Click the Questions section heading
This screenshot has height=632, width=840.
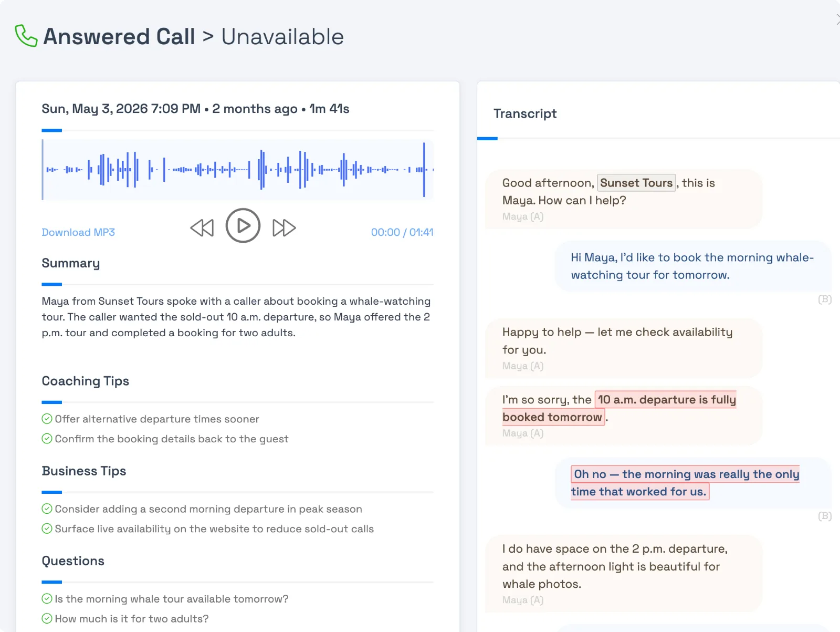click(x=73, y=561)
